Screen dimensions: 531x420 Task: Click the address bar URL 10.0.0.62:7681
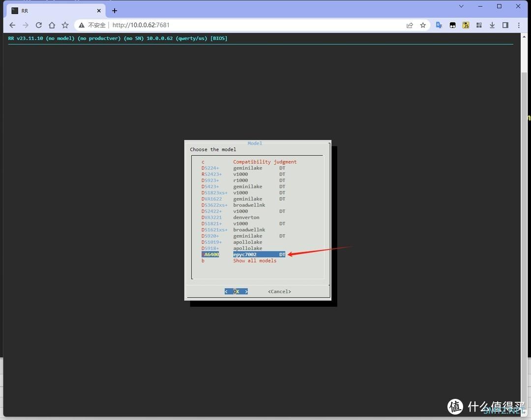[x=141, y=25]
